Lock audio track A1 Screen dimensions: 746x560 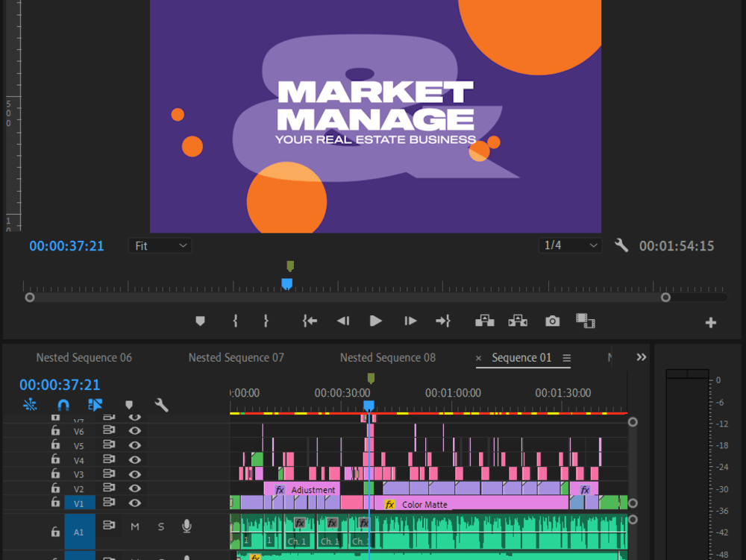tap(56, 532)
